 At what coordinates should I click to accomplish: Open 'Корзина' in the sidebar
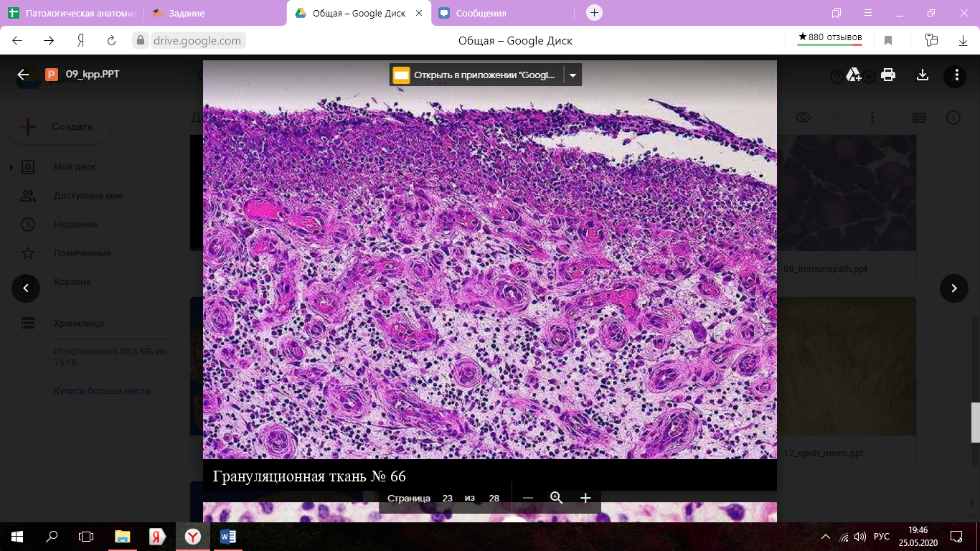point(72,282)
